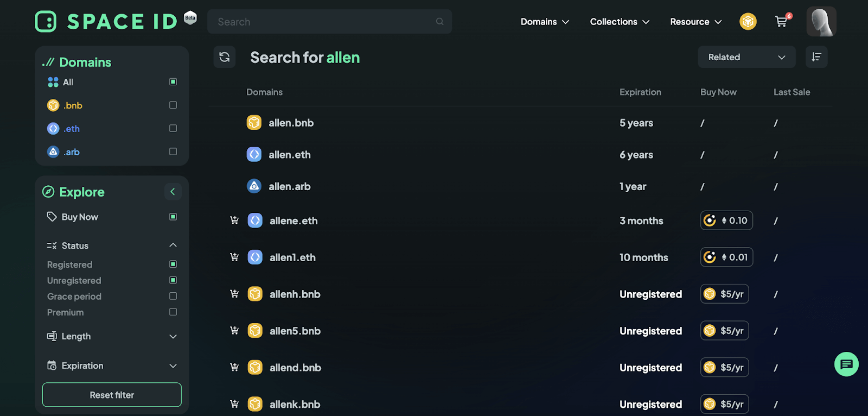Viewport: 868px width, 416px height.
Task: Expand the Length filter section
Action: 173,337
